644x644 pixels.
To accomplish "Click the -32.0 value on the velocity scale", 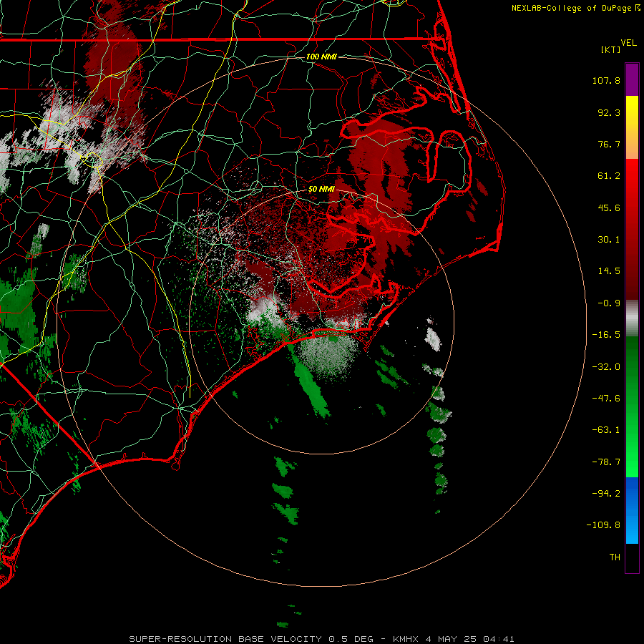I will [x=606, y=367].
